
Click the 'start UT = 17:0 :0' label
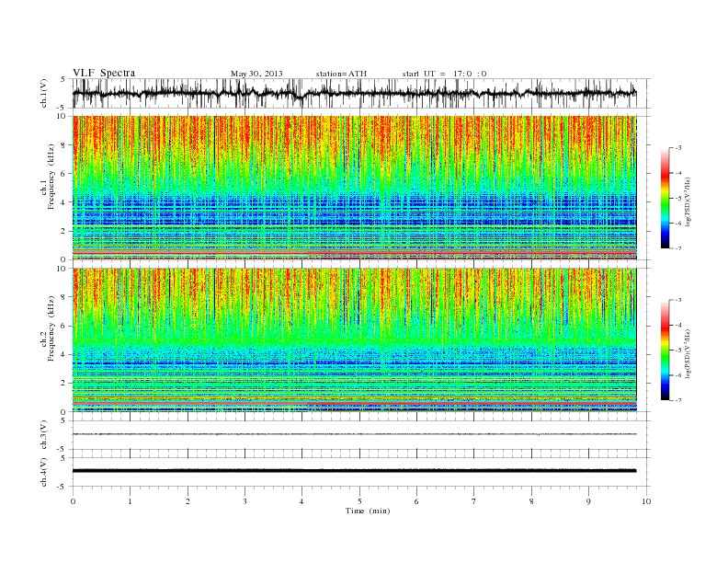[444, 74]
